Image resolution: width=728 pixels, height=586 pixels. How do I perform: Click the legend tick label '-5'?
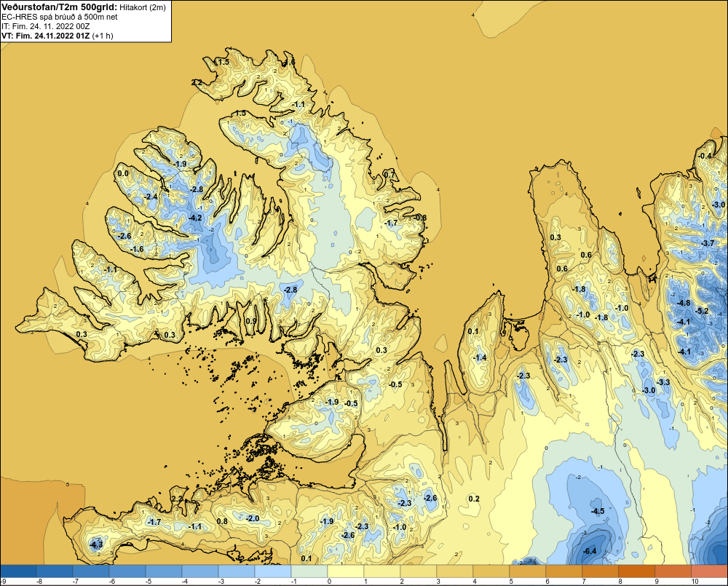point(148,582)
